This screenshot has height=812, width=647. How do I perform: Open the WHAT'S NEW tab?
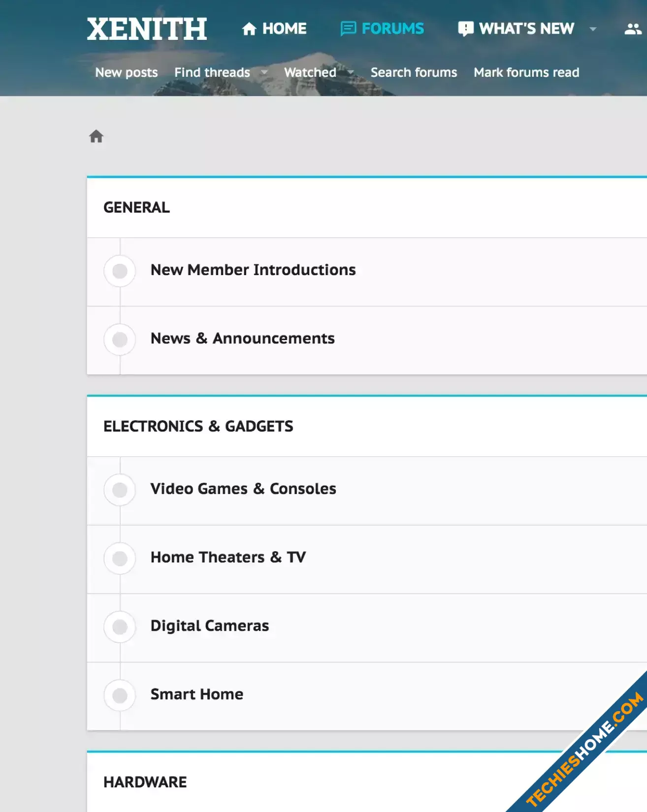coord(516,29)
